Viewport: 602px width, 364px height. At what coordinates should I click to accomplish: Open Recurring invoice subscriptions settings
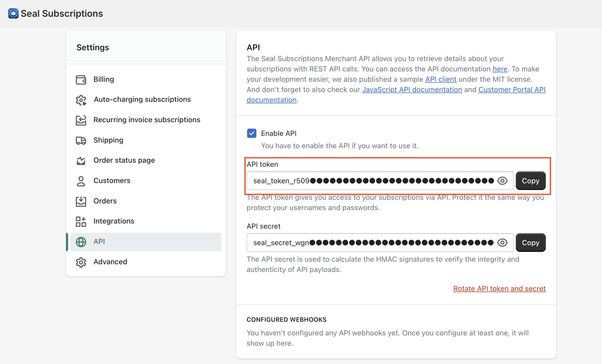[x=146, y=120]
